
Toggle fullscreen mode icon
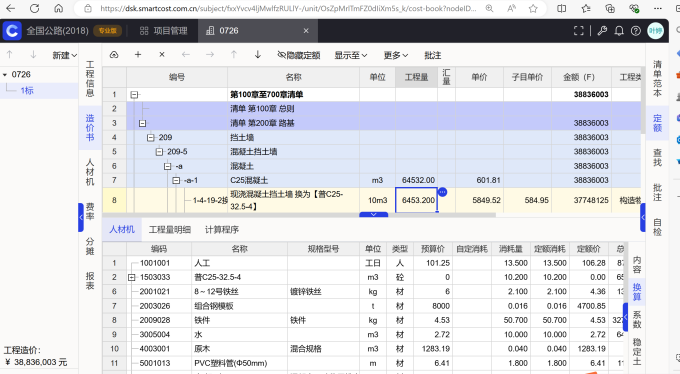click(579, 31)
